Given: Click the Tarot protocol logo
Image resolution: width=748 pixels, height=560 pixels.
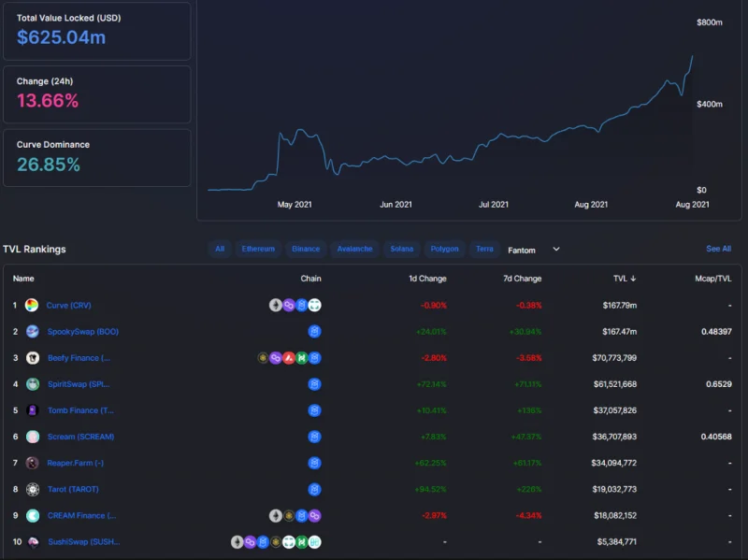Looking at the screenshot, I should click(33, 489).
